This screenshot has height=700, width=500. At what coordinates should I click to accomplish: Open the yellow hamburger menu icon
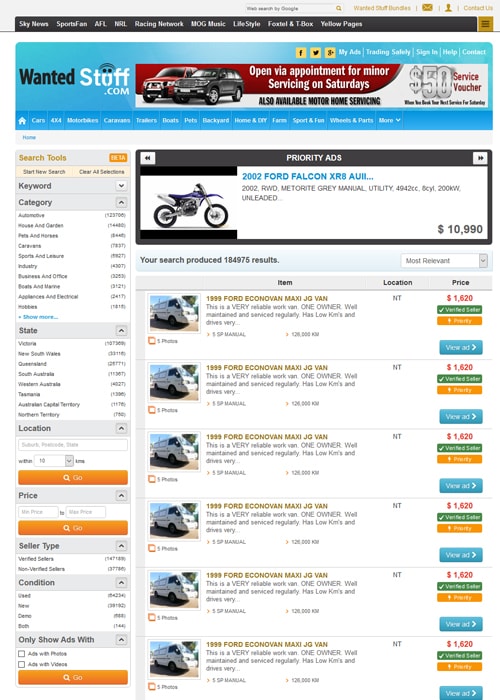pyautogui.click(x=486, y=24)
